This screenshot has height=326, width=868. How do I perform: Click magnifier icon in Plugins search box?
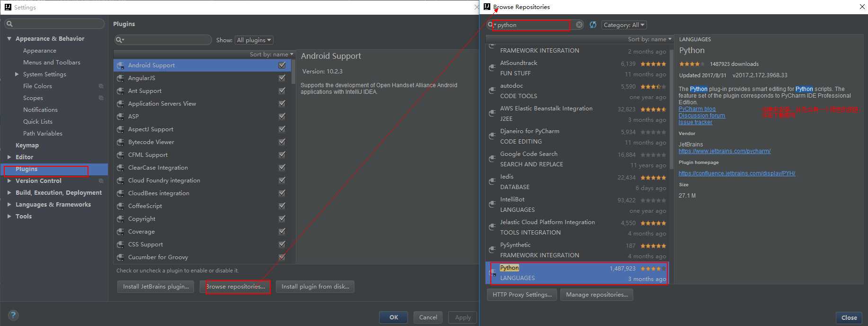(x=120, y=40)
